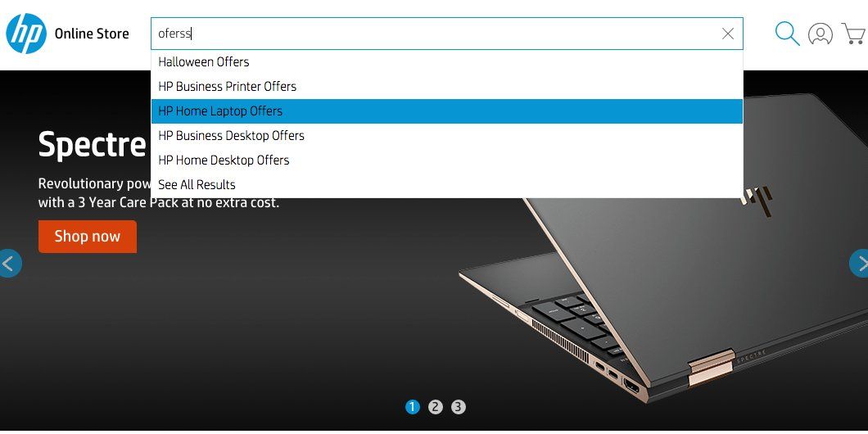Select carousel slide indicator 3
868x434 pixels.
point(459,408)
